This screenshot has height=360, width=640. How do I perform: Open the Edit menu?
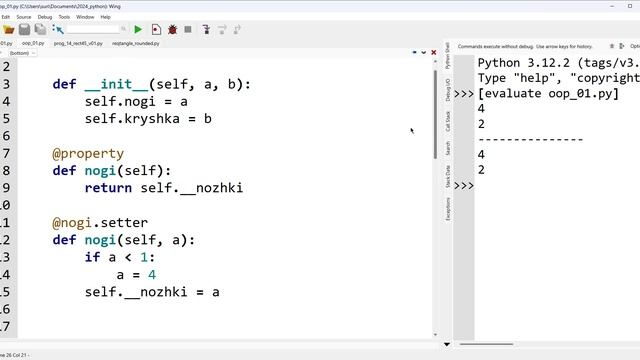click(x=6, y=17)
